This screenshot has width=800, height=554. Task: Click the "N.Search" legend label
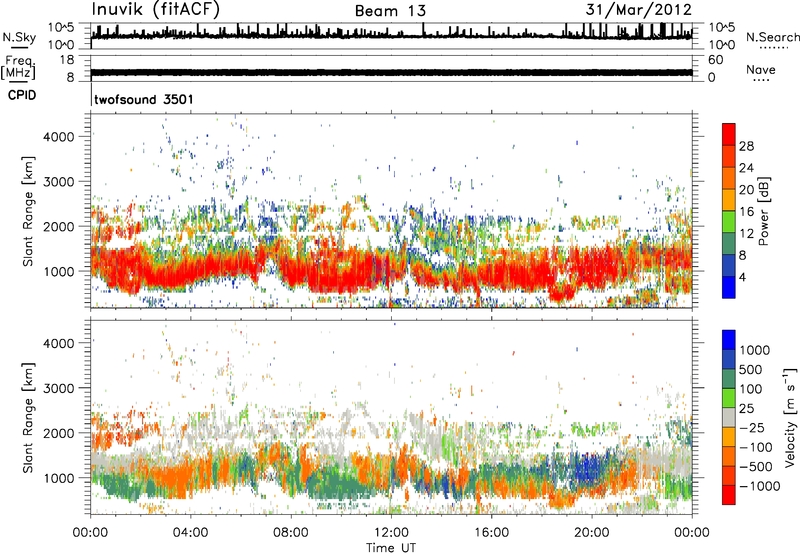pos(773,37)
